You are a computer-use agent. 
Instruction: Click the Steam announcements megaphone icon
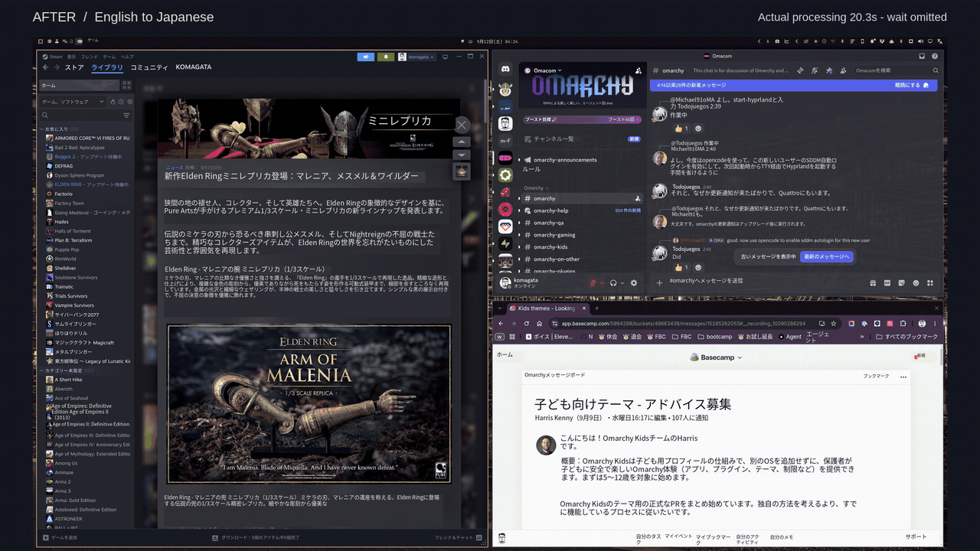pos(365,57)
